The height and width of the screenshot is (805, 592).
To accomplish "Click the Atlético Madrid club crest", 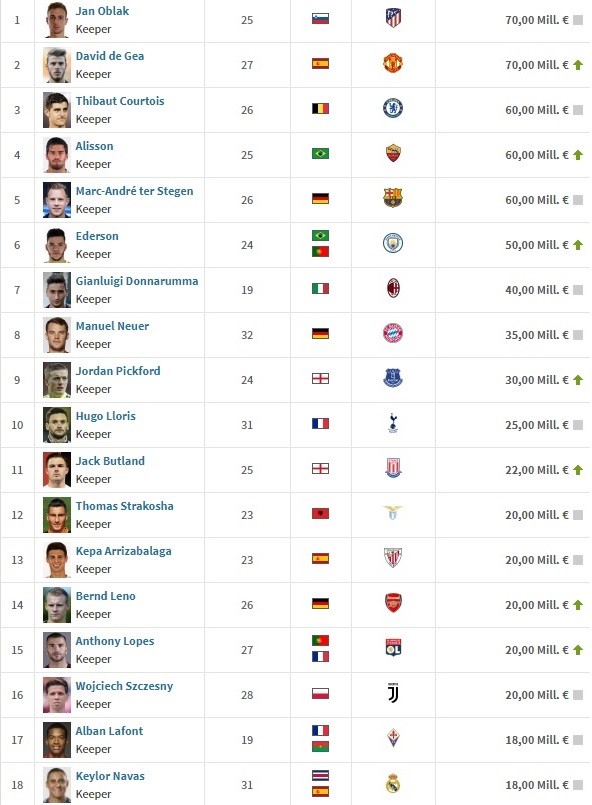I will [393, 18].
